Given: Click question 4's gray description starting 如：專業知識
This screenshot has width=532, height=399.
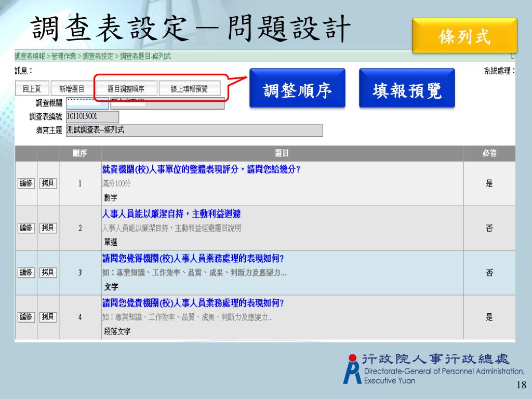Looking at the screenshot, I should [x=187, y=317].
